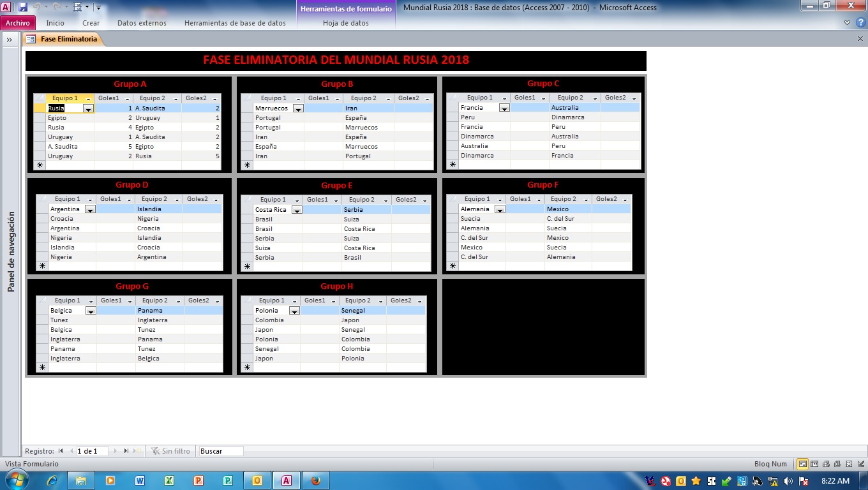The width and height of the screenshot is (868, 490).
Task: Open Goles2 column filter arrow in Grupo C
Action: pyautogui.click(x=634, y=98)
